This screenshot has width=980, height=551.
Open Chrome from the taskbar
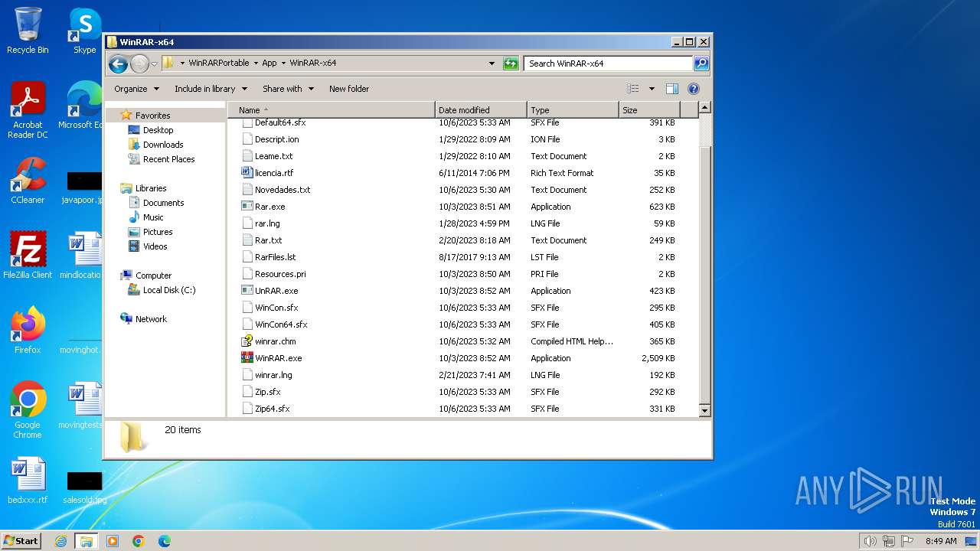139,541
